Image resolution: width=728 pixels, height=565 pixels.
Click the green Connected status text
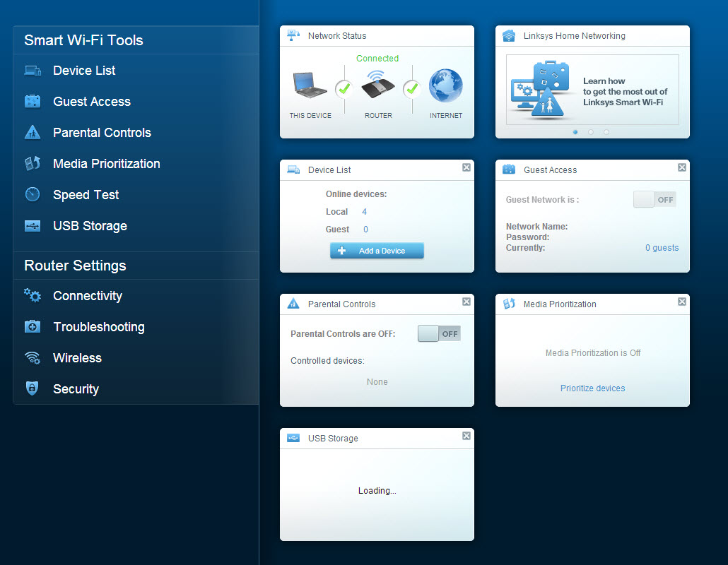(x=377, y=59)
